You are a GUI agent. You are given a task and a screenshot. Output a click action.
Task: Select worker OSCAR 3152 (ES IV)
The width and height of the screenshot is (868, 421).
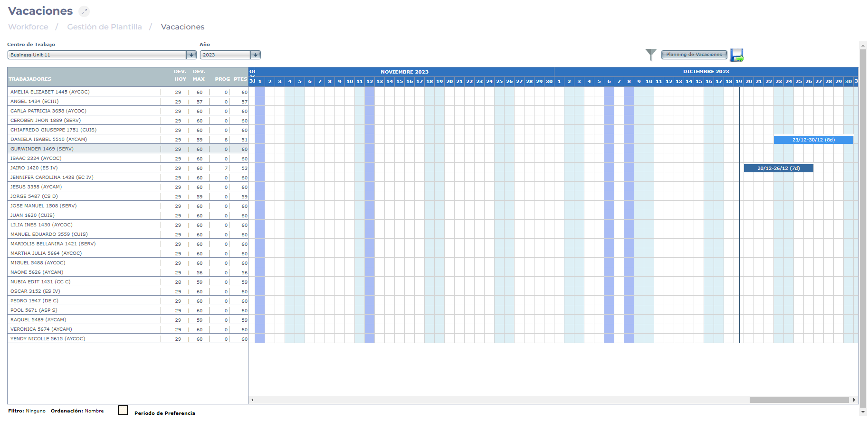pyautogui.click(x=35, y=291)
